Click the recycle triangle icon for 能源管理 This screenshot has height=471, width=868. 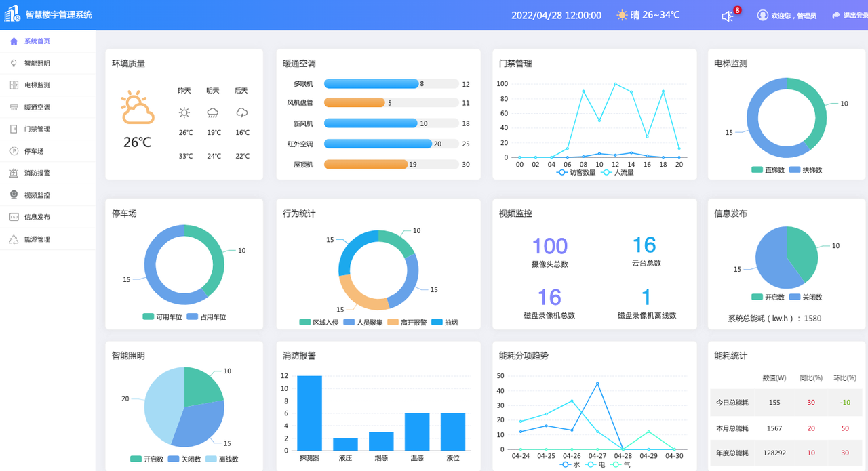14,239
